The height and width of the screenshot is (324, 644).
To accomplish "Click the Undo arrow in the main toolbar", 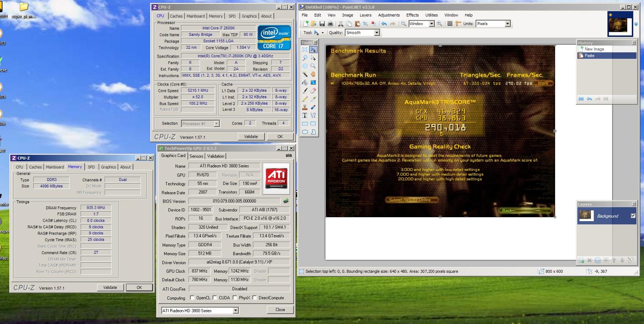I will pos(384,24).
